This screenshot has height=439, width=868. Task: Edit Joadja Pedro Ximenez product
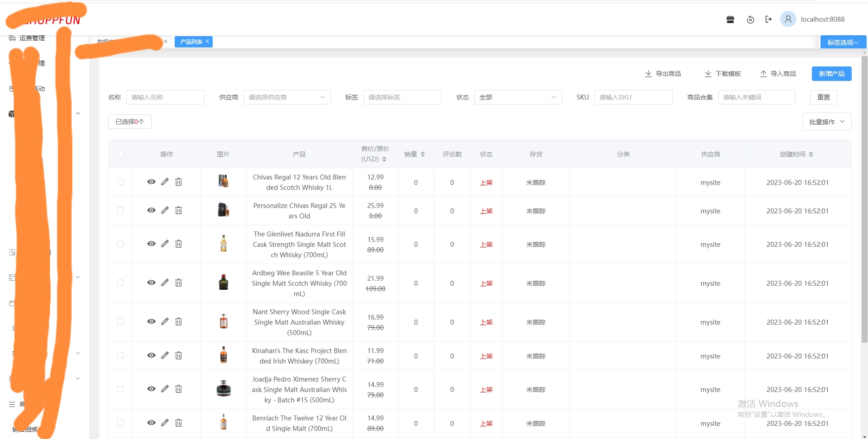165,389
